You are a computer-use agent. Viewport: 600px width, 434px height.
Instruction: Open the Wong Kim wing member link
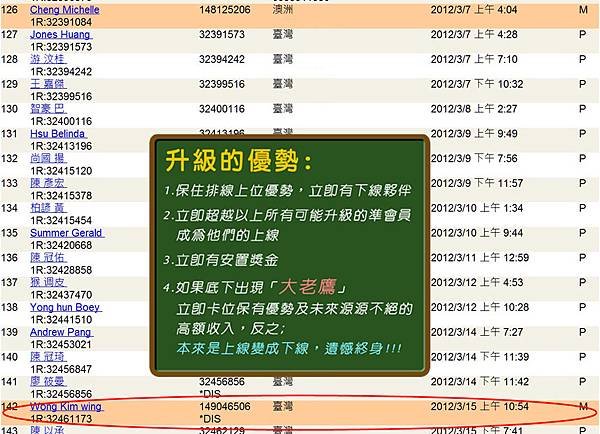(67, 406)
